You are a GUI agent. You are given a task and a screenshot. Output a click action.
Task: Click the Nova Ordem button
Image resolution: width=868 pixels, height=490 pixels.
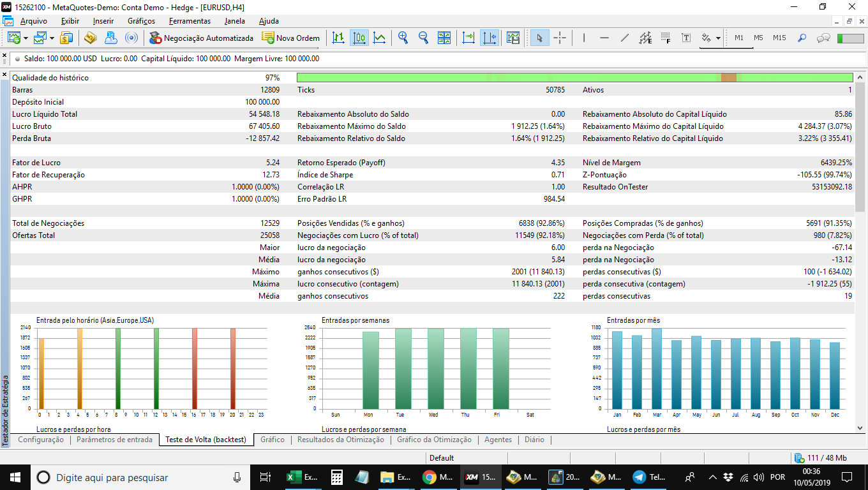(290, 38)
